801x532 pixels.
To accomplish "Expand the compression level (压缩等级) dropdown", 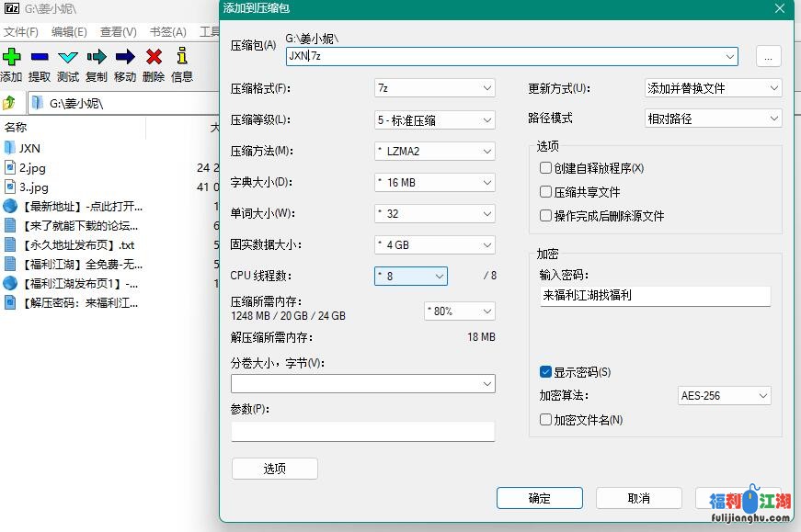I will pos(435,119).
